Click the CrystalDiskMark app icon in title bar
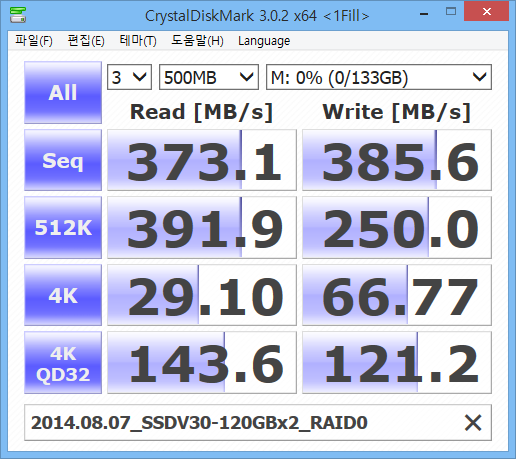516x459 pixels. 18,15
